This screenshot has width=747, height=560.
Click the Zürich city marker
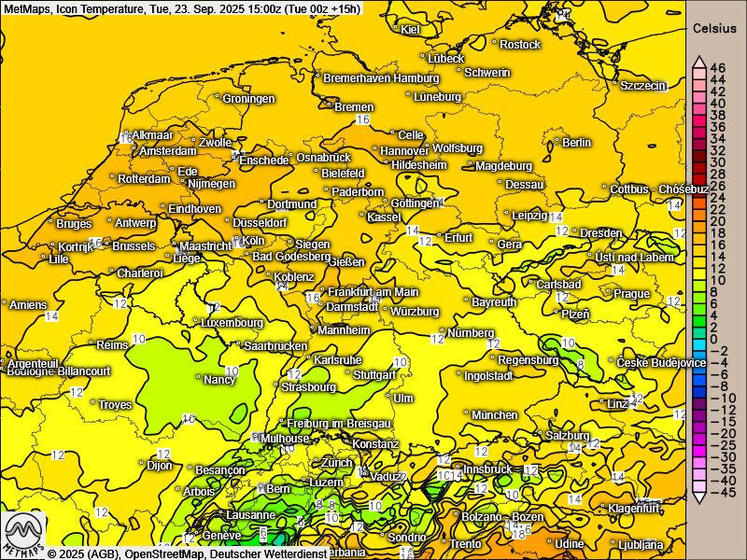click(x=316, y=462)
